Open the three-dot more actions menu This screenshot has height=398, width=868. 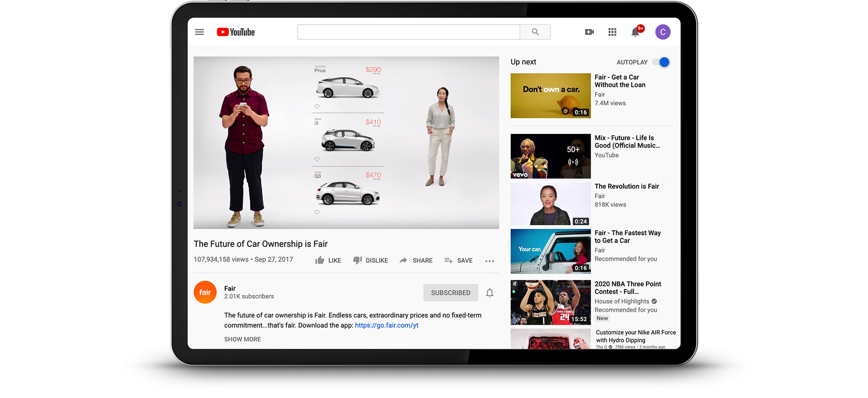[490, 261]
